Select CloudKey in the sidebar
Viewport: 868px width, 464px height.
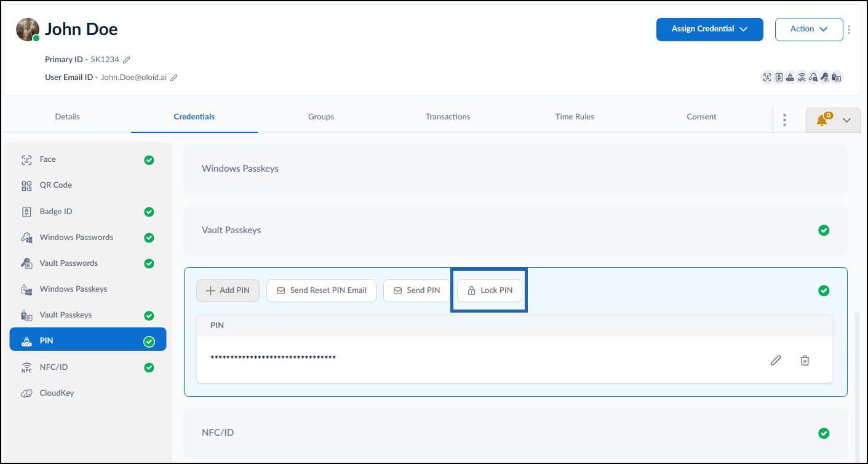click(88, 393)
